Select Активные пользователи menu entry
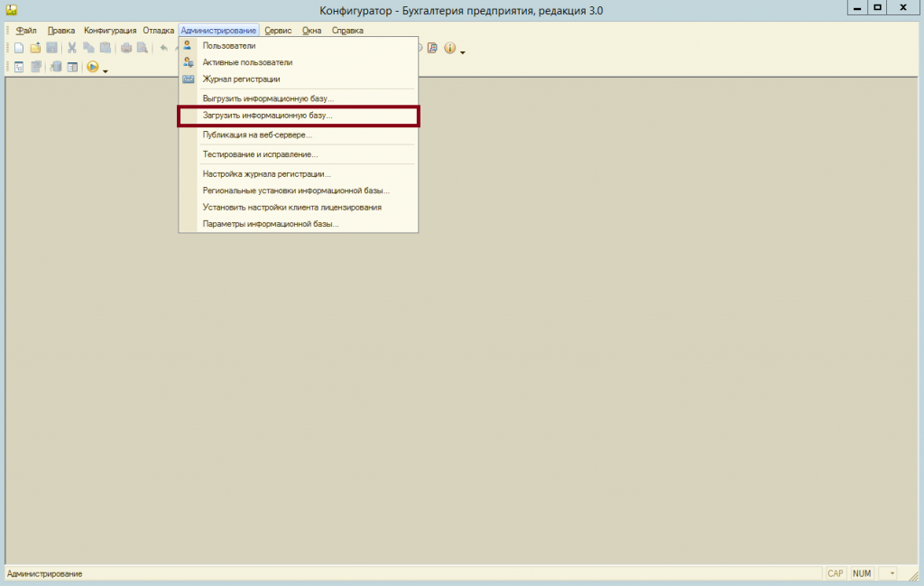This screenshot has width=924, height=586. click(299, 62)
